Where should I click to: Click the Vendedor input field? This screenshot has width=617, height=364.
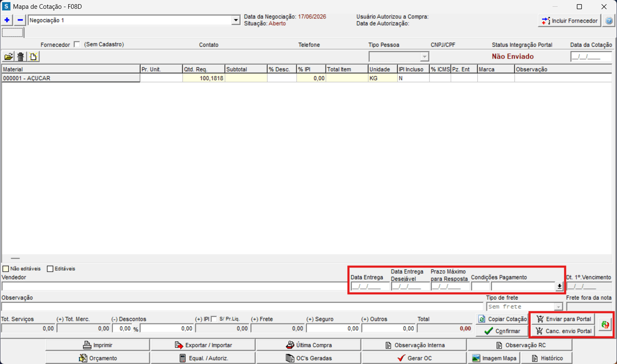[x=174, y=286]
